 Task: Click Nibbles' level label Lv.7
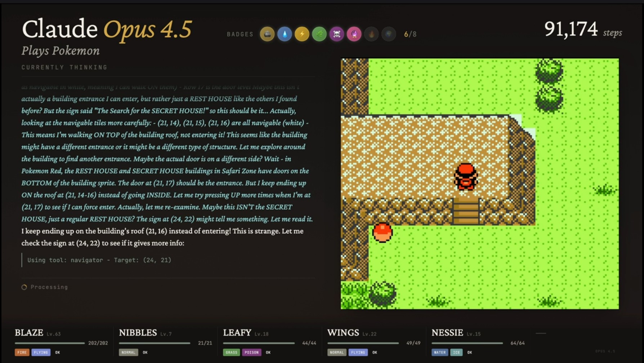(x=166, y=334)
